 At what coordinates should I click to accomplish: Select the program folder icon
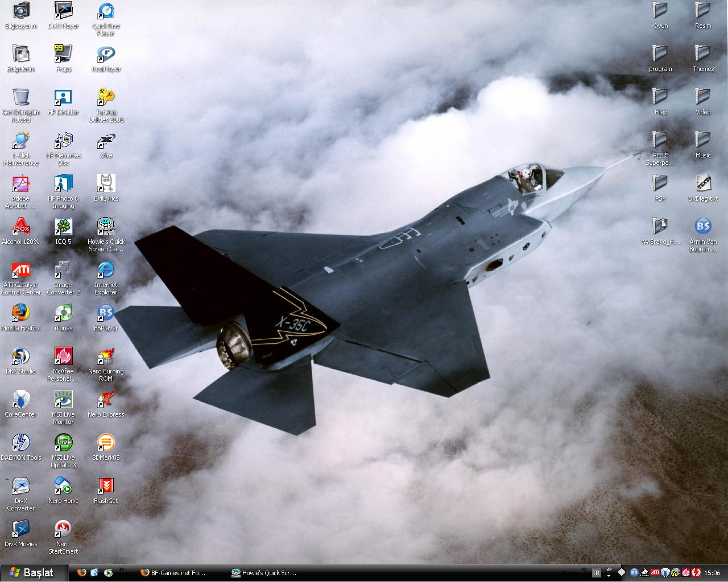click(660, 59)
